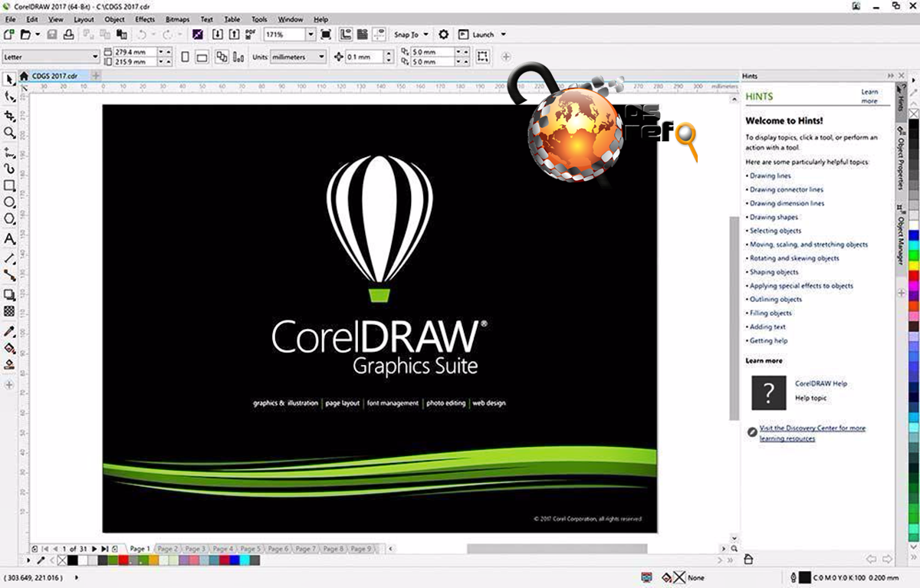Select the Interactive Fill tool
This screenshot has height=588, width=920.
[x=9, y=348]
